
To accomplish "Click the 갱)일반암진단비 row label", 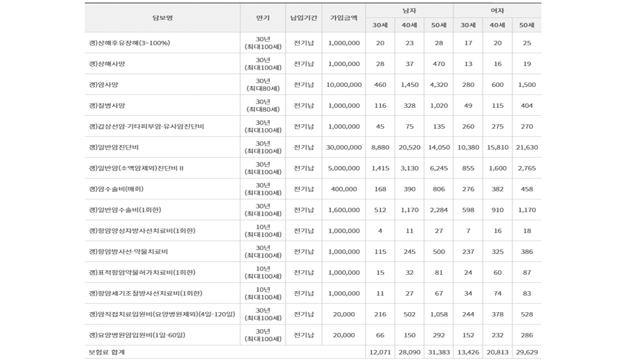I will [114, 147].
